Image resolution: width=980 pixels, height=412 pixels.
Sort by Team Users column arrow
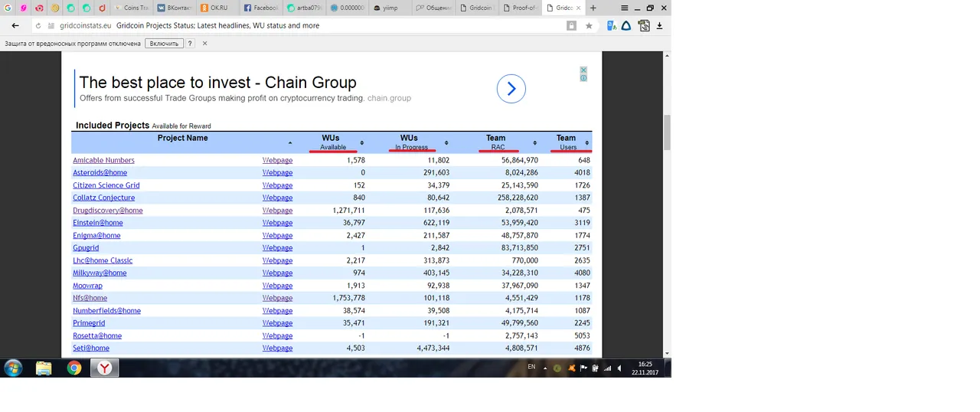click(x=587, y=142)
